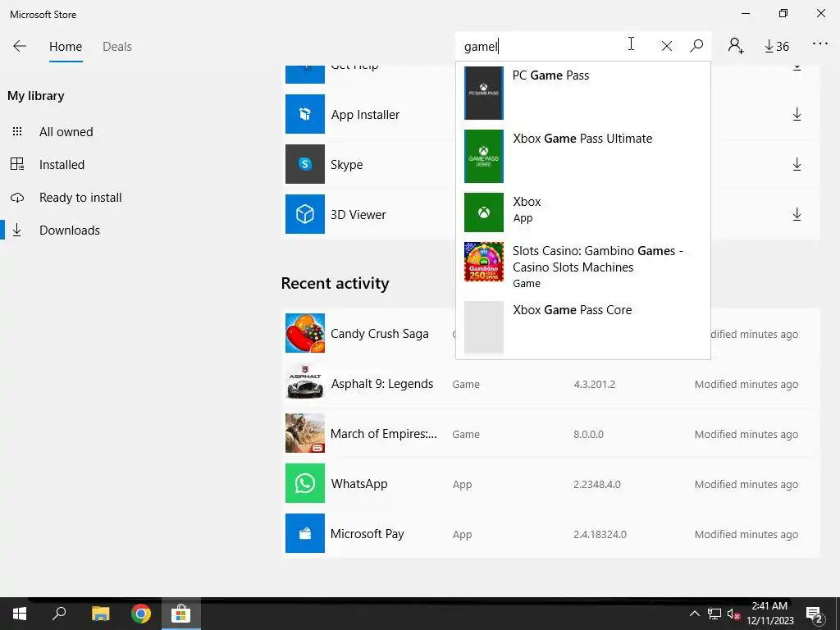Launch Chrome from taskbar
The image size is (840, 630).
coord(141,614)
